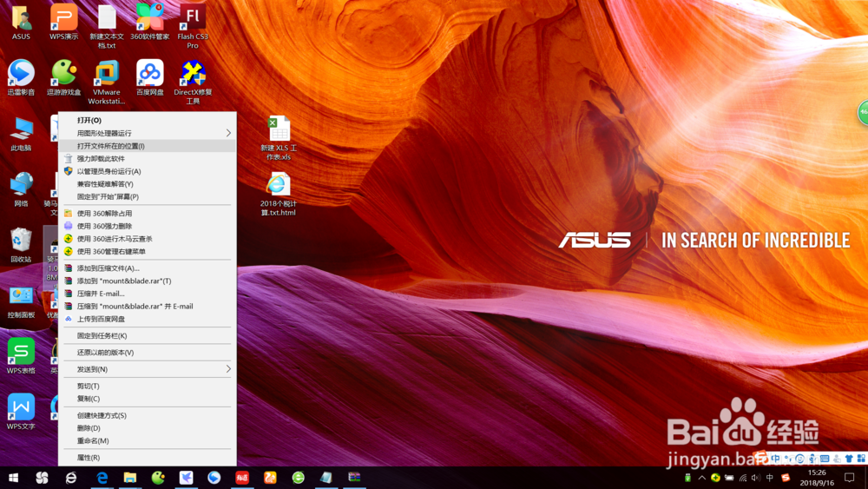Select 此电脑 desktop icon

(x=21, y=134)
